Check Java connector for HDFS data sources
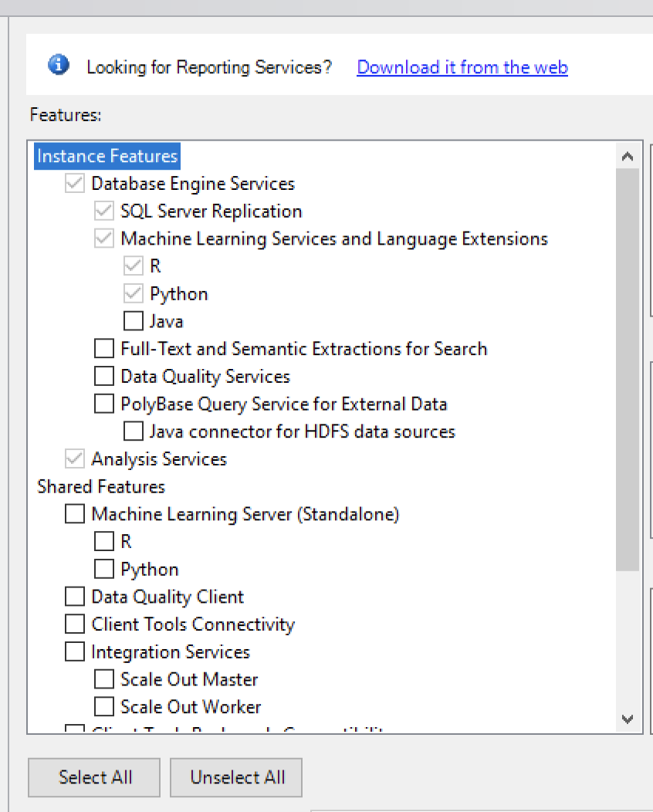 134,431
